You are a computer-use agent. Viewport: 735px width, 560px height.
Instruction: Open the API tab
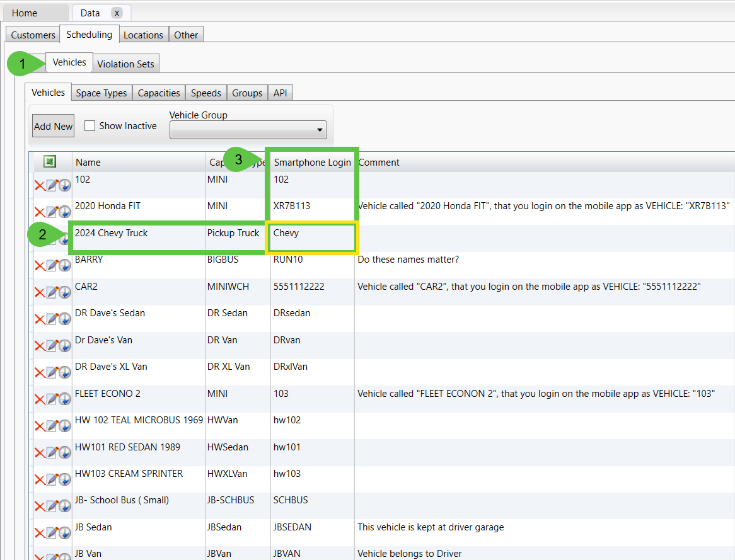pyautogui.click(x=280, y=92)
